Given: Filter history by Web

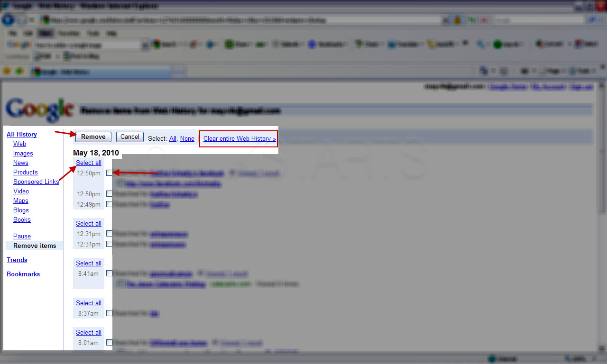Looking at the screenshot, I should click(19, 144).
